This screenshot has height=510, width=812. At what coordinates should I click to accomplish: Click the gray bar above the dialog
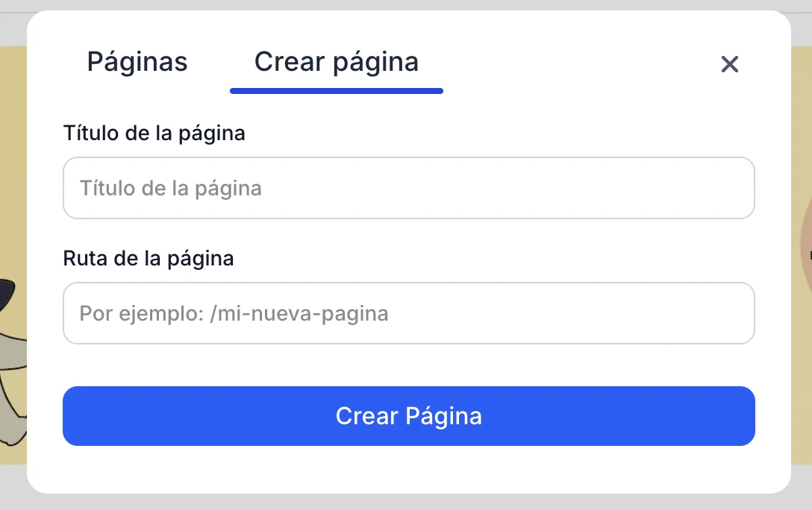pyautogui.click(x=406, y=5)
